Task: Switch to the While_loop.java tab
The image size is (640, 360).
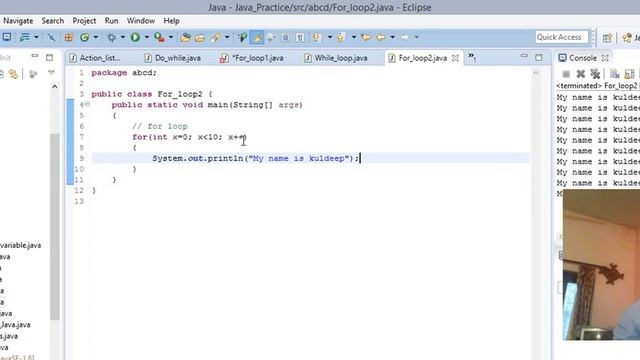Action: (336, 58)
